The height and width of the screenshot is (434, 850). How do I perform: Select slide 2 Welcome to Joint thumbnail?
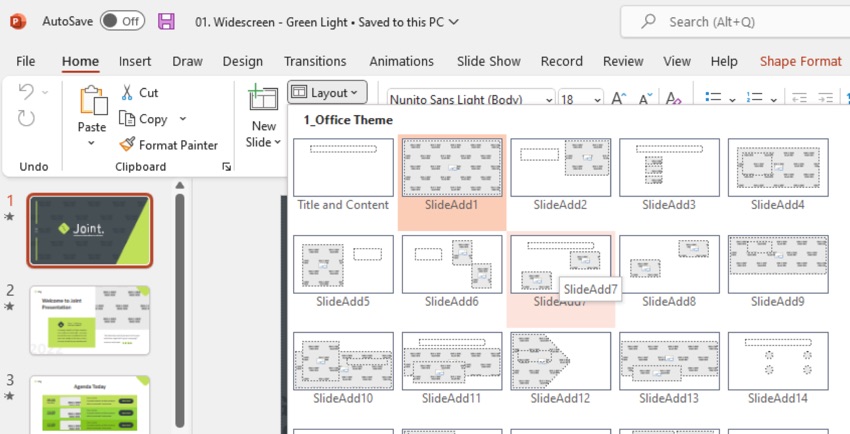[90, 320]
